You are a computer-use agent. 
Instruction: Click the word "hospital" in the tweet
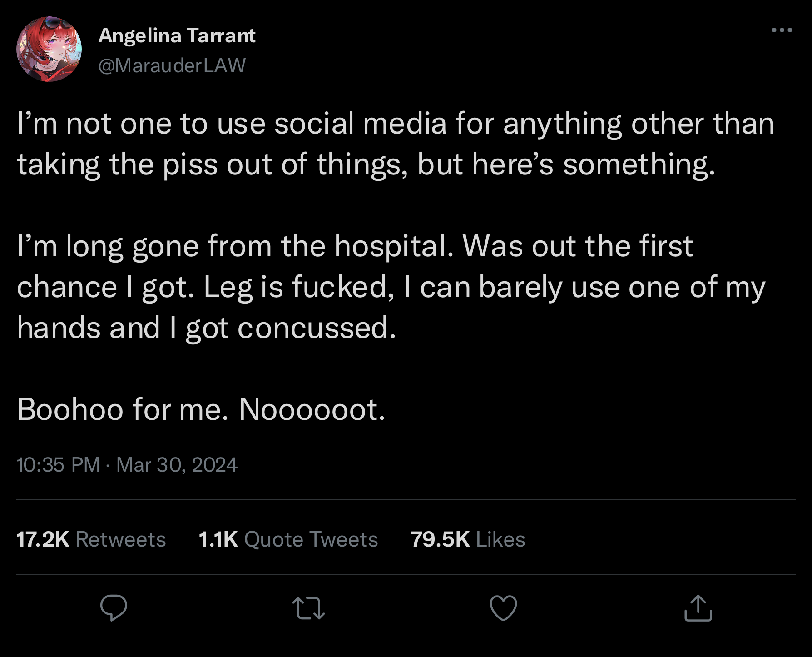tap(394, 246)
